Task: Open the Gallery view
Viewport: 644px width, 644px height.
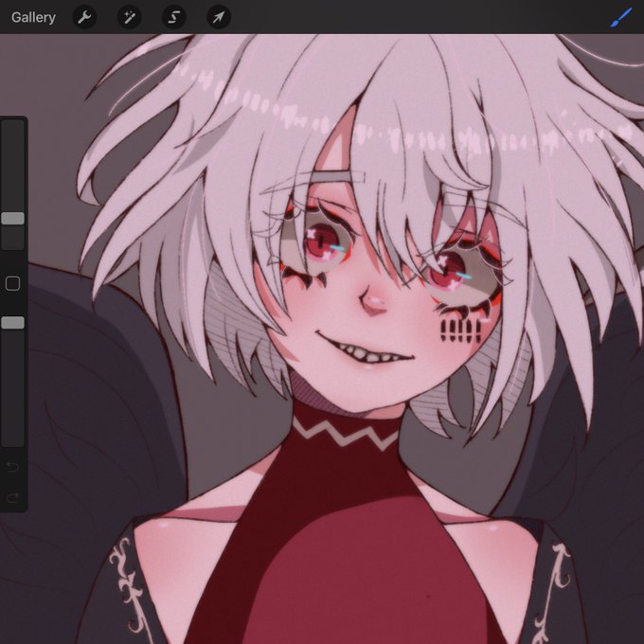Action: (x=33, y=18)
